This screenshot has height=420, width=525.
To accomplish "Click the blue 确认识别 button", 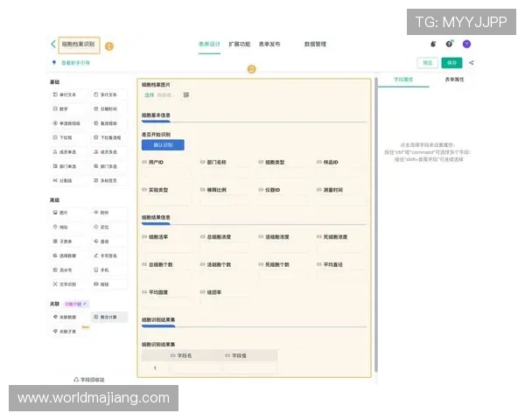I will tap(163, 145).
